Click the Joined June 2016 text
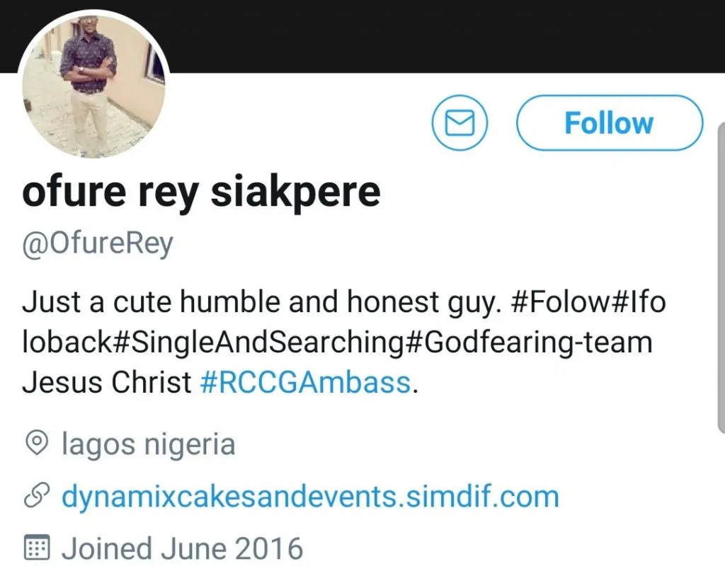Viewport: 725px width, 588px height. [182, 548]
